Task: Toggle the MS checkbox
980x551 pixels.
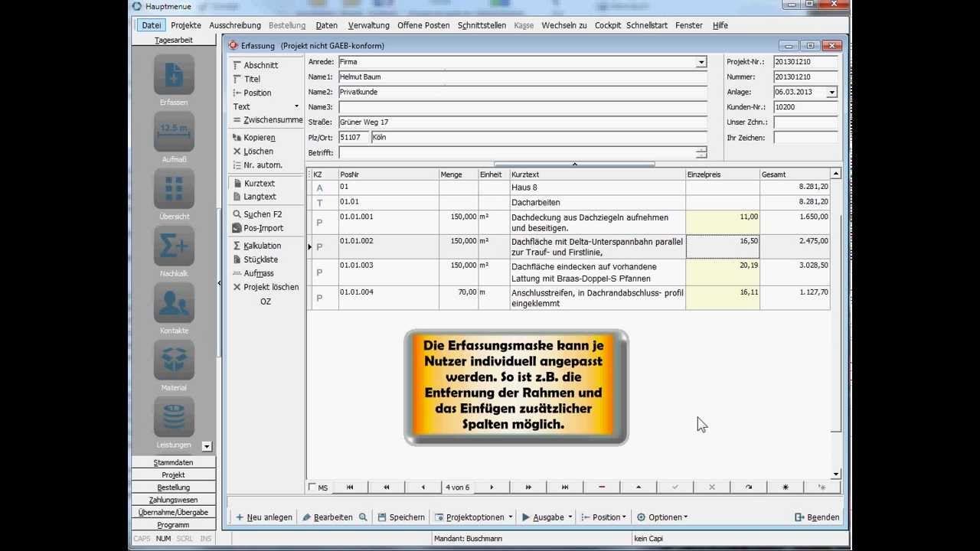Action: (312, 487)
